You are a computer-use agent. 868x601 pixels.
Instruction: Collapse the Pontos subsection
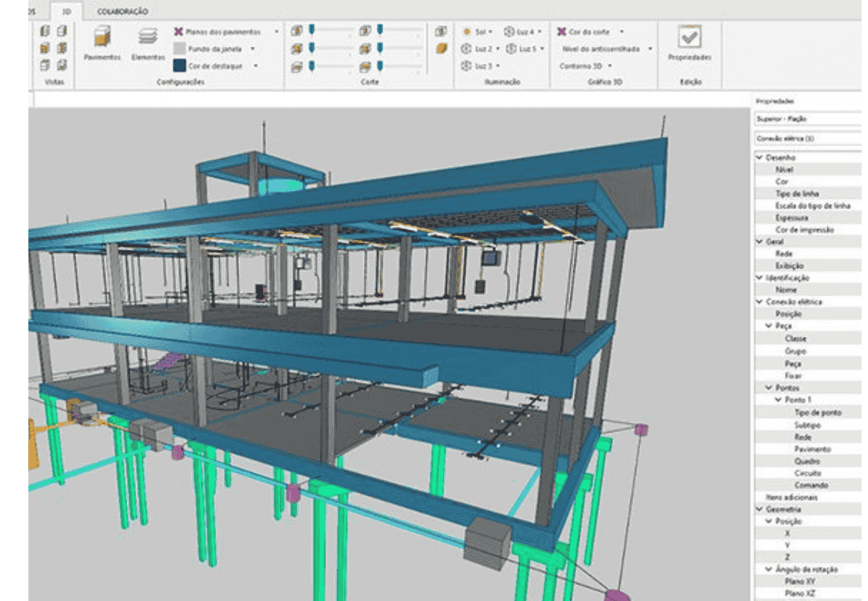(x=769, y=388)
